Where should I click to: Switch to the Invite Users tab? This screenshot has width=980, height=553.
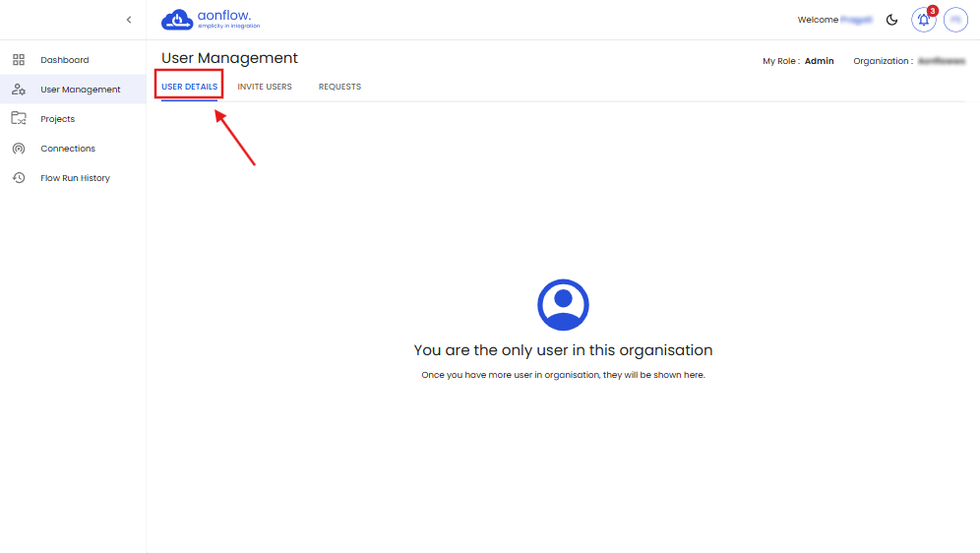point(265,87)
